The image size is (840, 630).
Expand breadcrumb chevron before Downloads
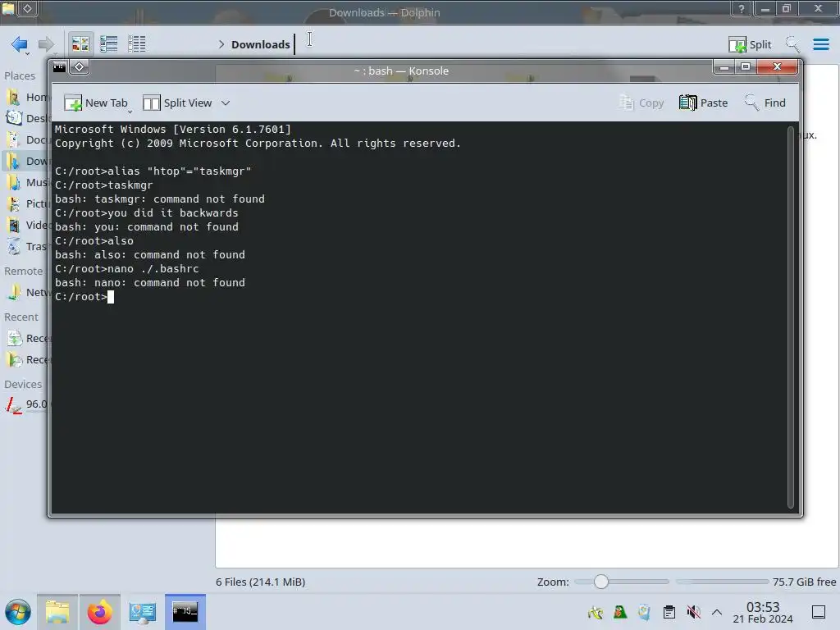click(221, 44)
